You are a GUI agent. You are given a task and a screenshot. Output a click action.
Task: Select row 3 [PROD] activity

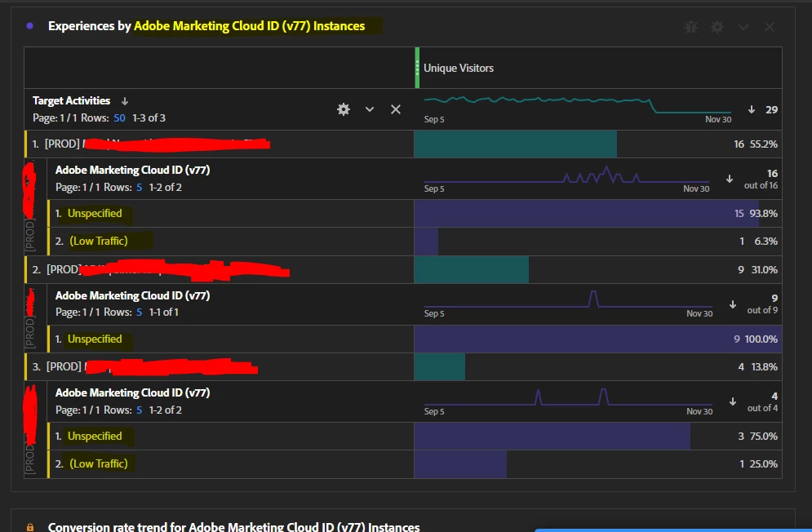pyautogui.click(x=219, y=366)
